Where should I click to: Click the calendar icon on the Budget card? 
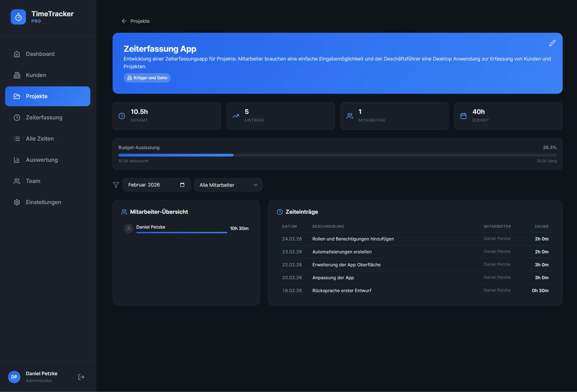click(463, 116)
